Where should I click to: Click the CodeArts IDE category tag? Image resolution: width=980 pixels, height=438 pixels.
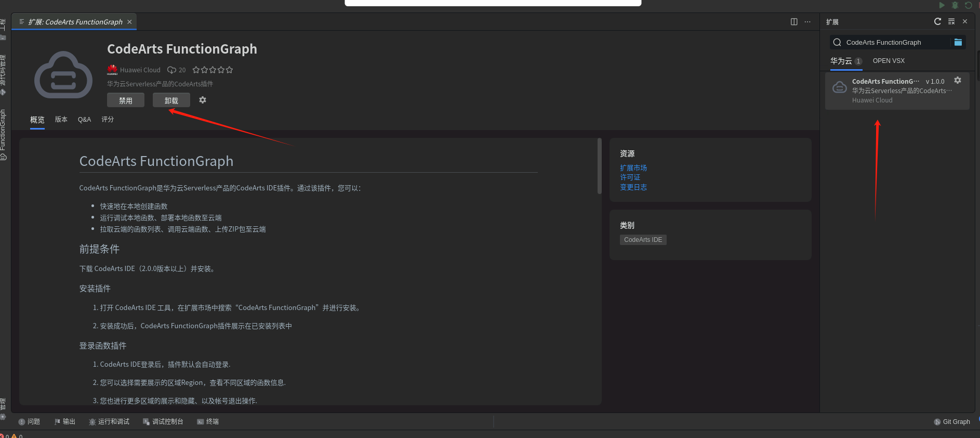643,240
